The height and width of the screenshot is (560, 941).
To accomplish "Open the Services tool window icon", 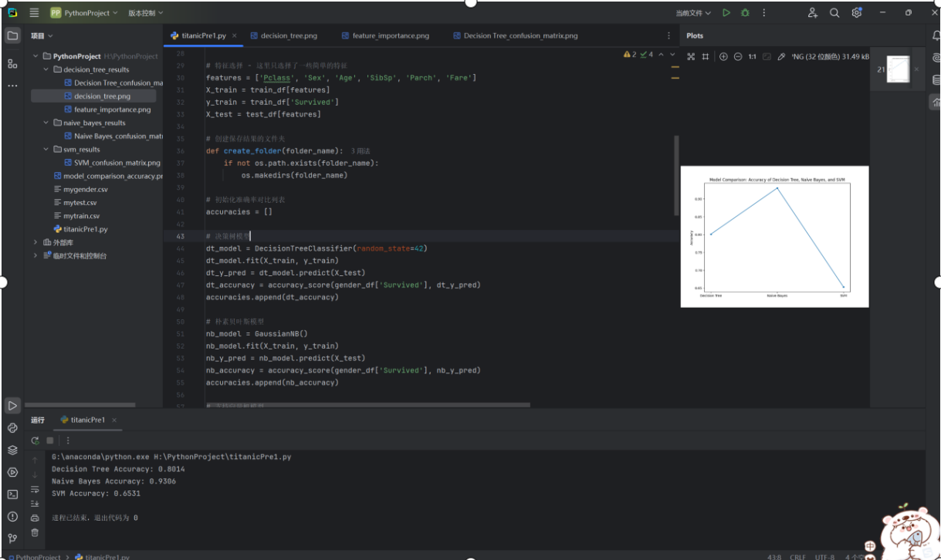I will [12, 472].
